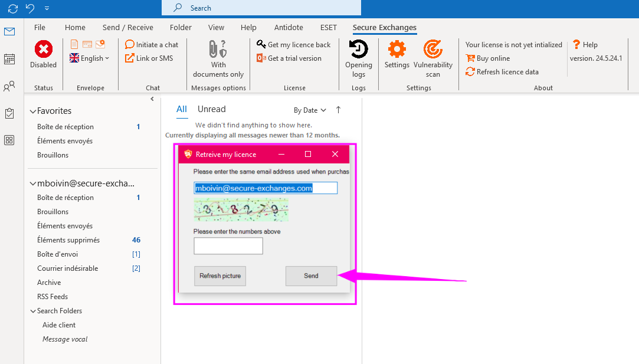
Task: Click the email address field in dialog
Action: 266,188
